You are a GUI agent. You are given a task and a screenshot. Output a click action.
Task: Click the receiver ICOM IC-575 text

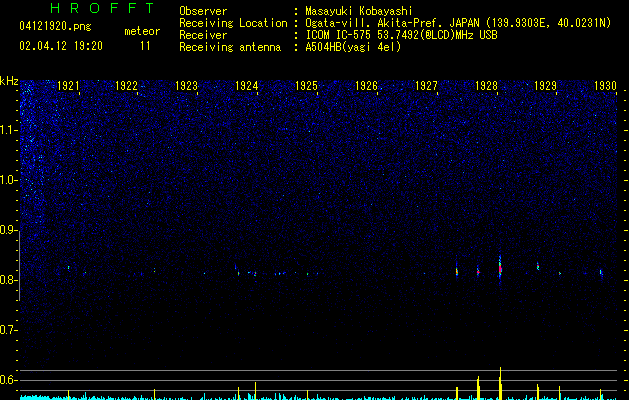[401, 35]
